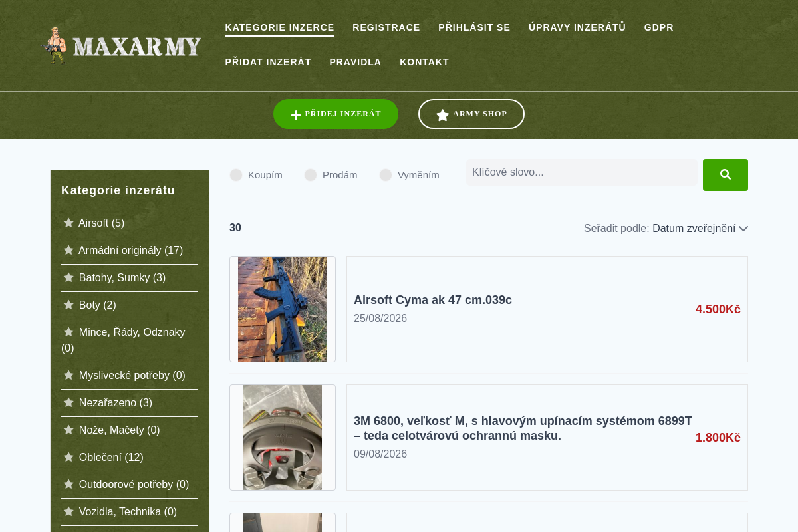Click the search magnifier button
This screenshot has width=798, height=532.
pos(726,175)
